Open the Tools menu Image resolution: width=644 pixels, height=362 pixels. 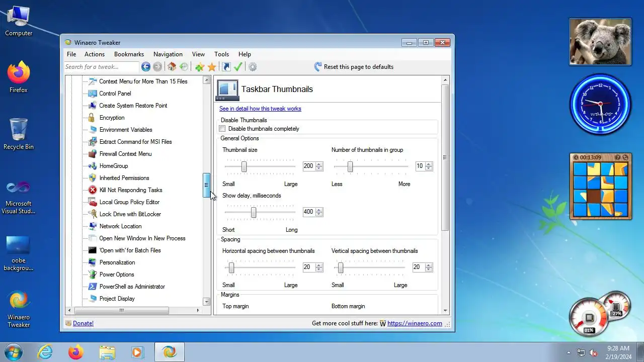(x=221, y=54)
